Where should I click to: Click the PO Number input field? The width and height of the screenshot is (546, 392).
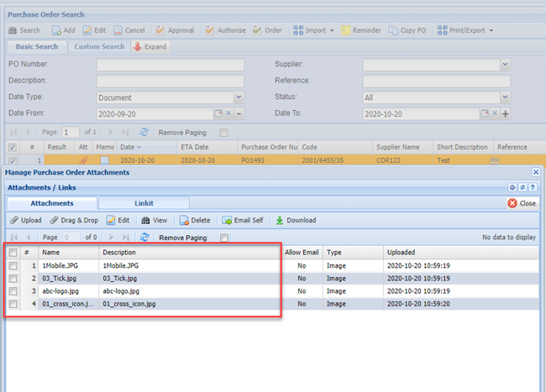pos(170,65)
